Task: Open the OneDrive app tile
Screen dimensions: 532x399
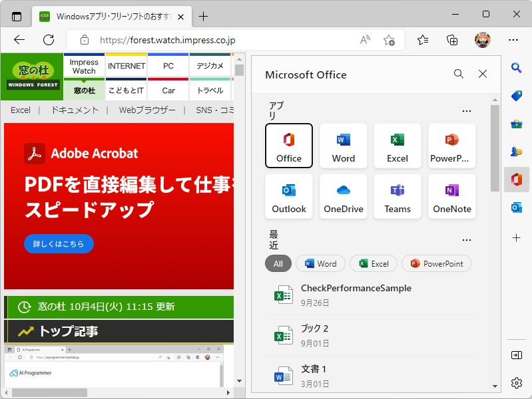Action: point(344,196)
